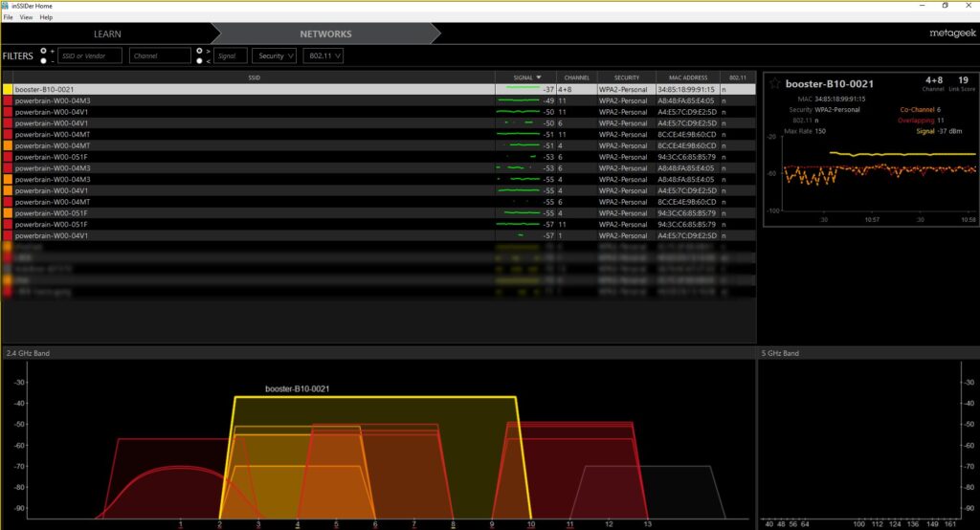Viewport: 980px width, 530px height.
Task: Select powerbrain-W00-04MT row with -55 on channel 6
Action: pos(379,202)
